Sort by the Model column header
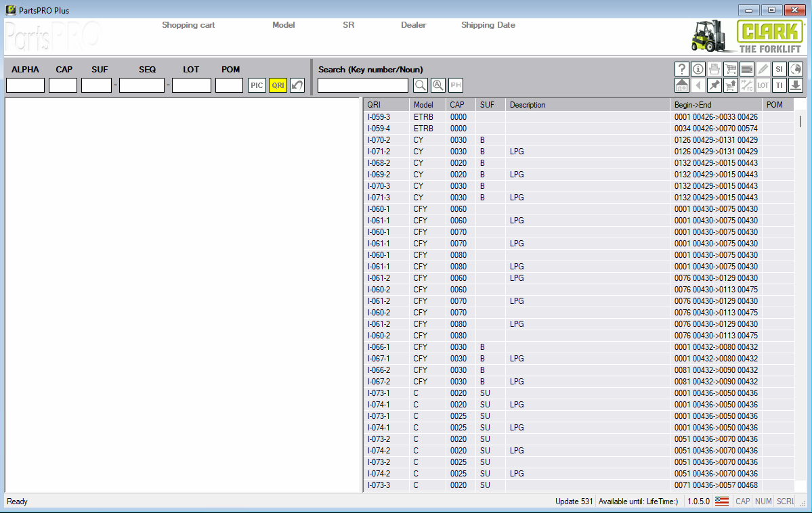Viewport: 812px width, 513px height. [x=427, y=105]
